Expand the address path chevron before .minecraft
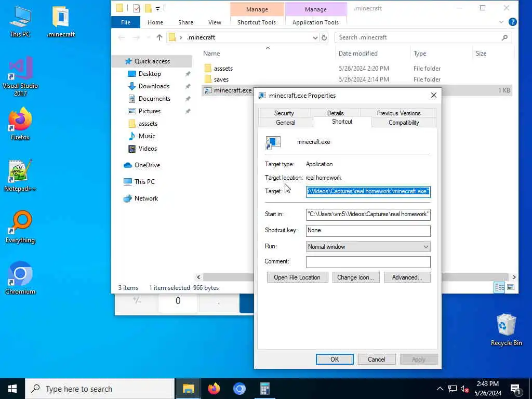This screenshot has width=532, height=399. 181,37
